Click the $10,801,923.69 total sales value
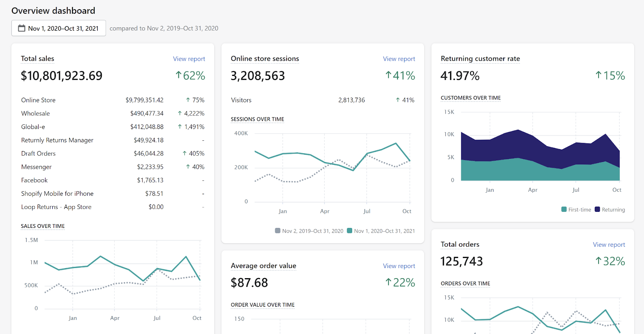This screenshot has width=644, height=334. click(x=62, y=76)
